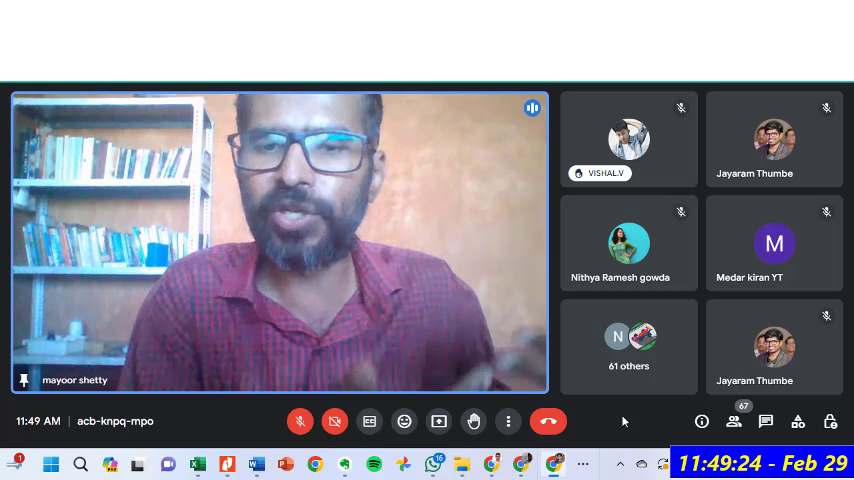Open the three-dot more options menu

(508, 421)
